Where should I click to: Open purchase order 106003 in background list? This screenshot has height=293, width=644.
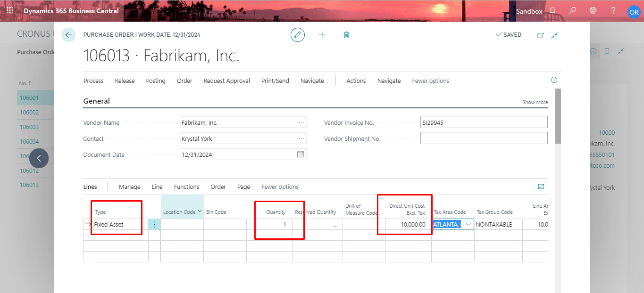tap(29, 127)
